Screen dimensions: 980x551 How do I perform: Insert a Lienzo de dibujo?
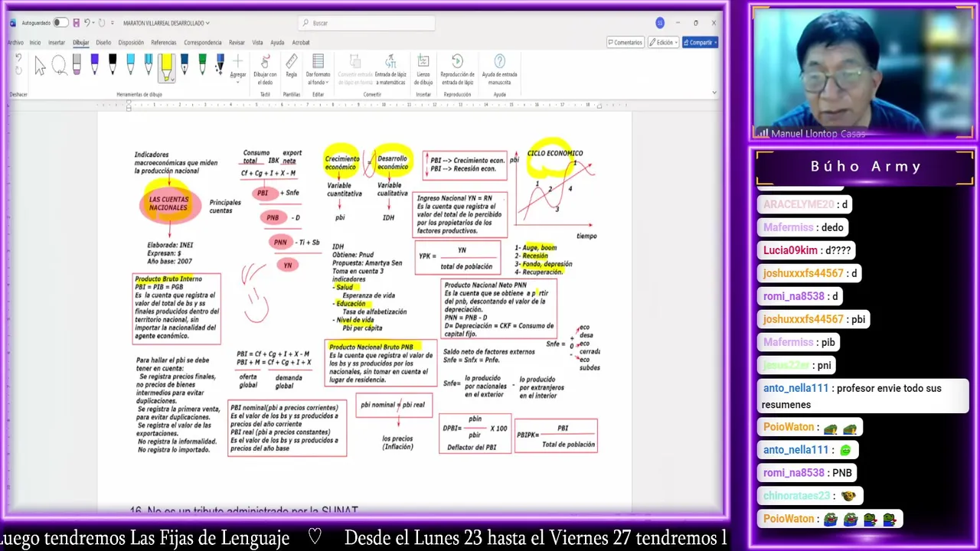(x=423, y=70)
